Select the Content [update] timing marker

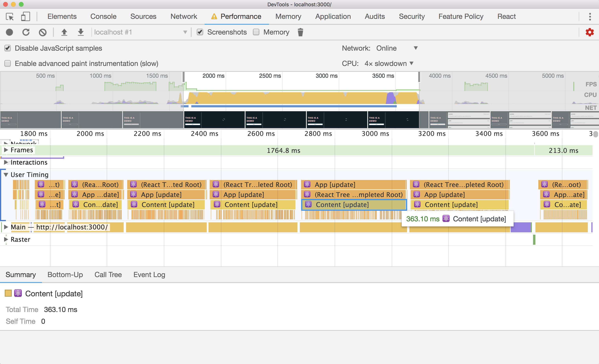pos(354,205)
